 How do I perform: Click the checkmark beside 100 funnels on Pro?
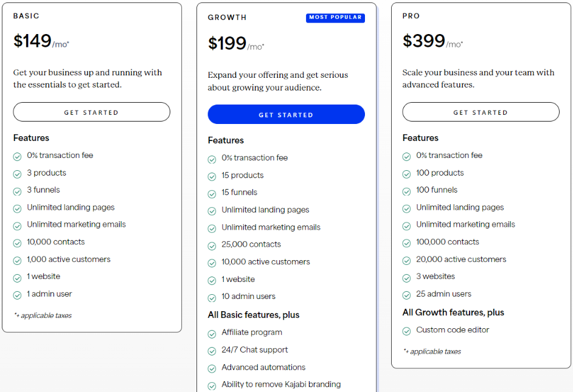point(406,190)
